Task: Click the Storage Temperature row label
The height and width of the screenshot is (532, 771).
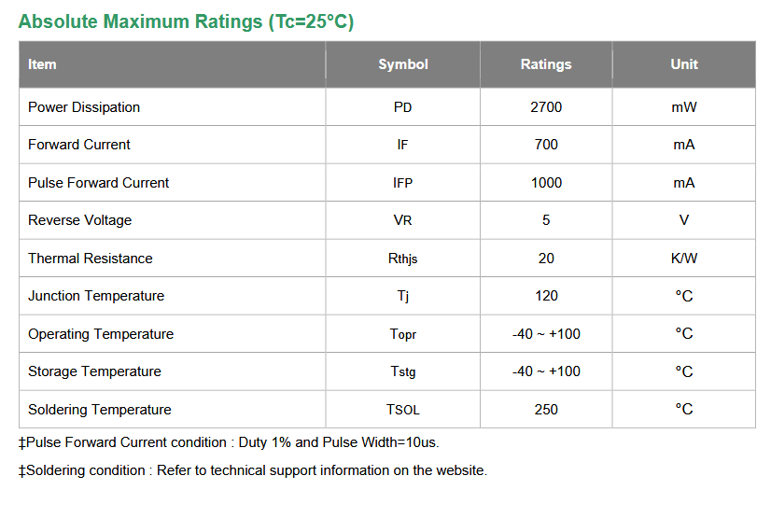Action: (94, 371)
